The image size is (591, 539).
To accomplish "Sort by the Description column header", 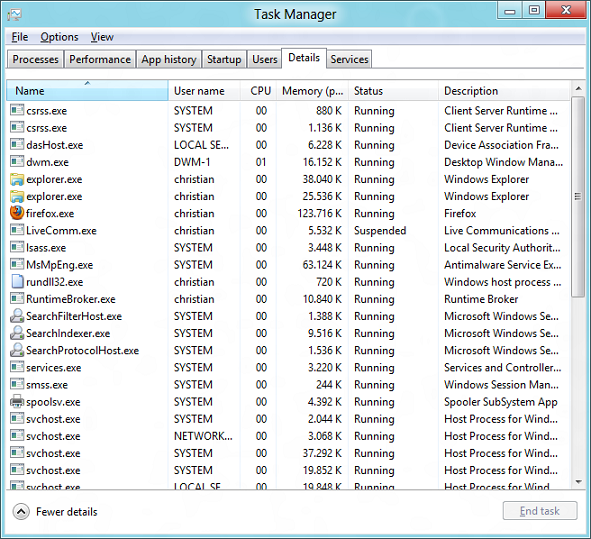I will (x=504, y=90).
